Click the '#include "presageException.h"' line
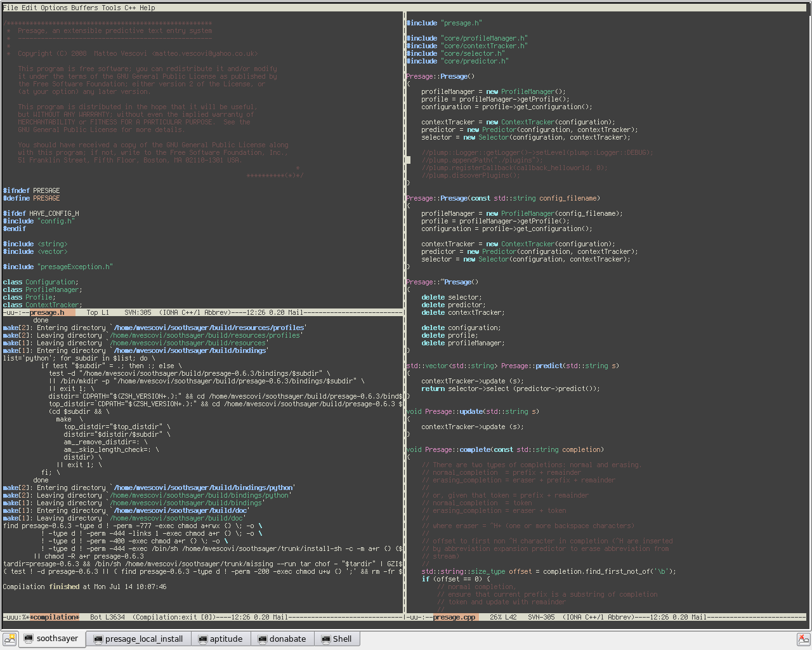 58,267
